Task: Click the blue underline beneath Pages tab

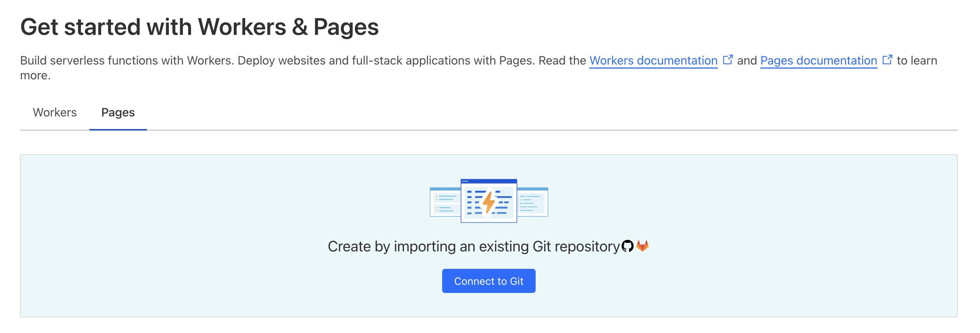Action: (118, 130)
